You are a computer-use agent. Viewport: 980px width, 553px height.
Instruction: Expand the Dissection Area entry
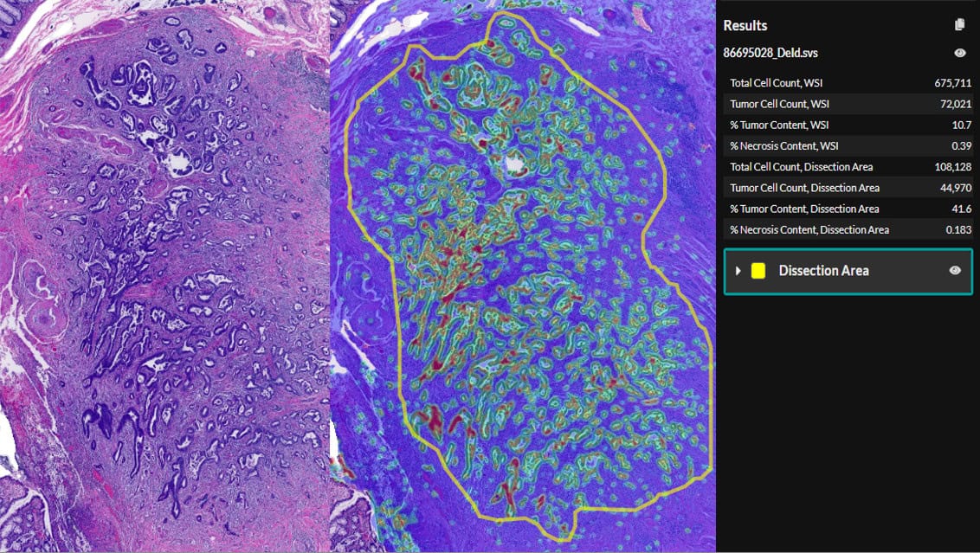tap(738, 271)
